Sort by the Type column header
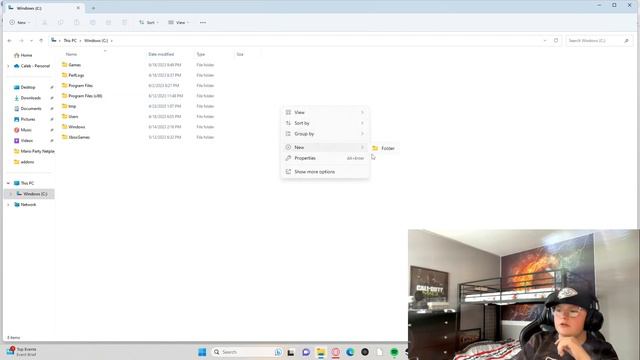 200,54
